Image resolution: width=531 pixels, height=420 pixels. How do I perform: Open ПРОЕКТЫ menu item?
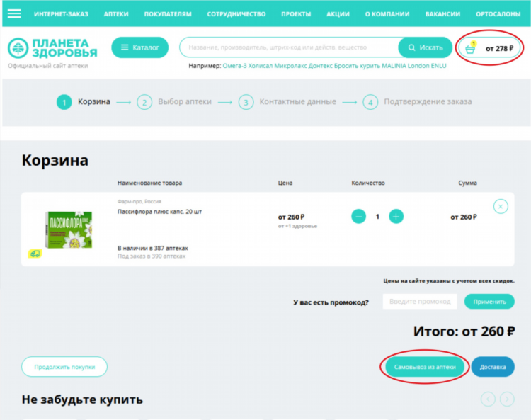[x=296, y=14]
